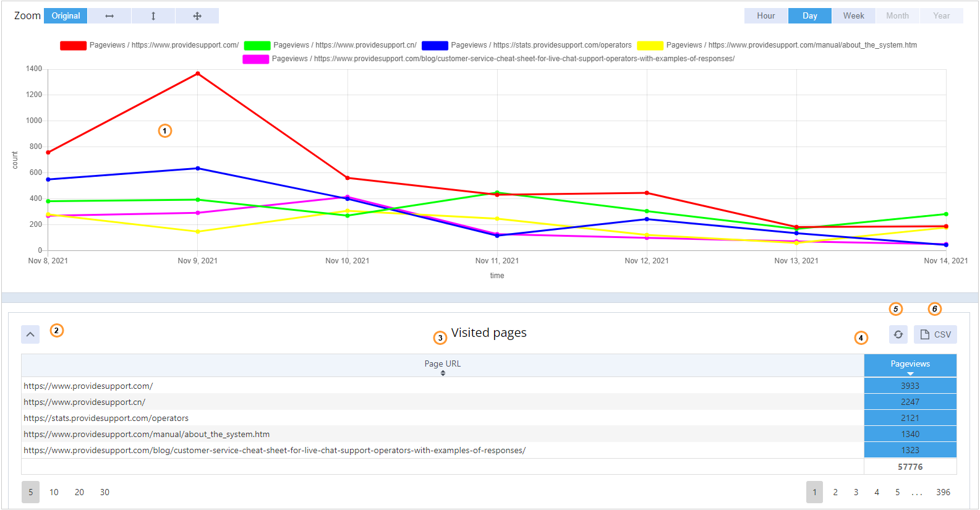The height and width of the screenshot is (510, 980).
Task: Select pan/move zoom mode icon
Action: [197, 16]
